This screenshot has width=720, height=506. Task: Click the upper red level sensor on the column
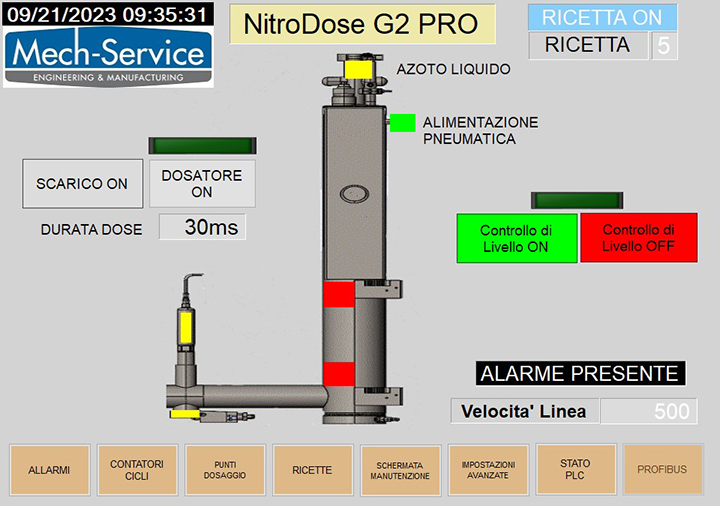click(338, 294)
